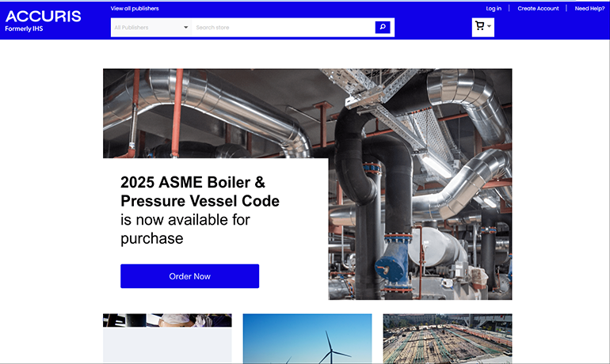Click the 2025 ASME Boiler headline text
The image size is (610, 364).
[x=200, y=191]
